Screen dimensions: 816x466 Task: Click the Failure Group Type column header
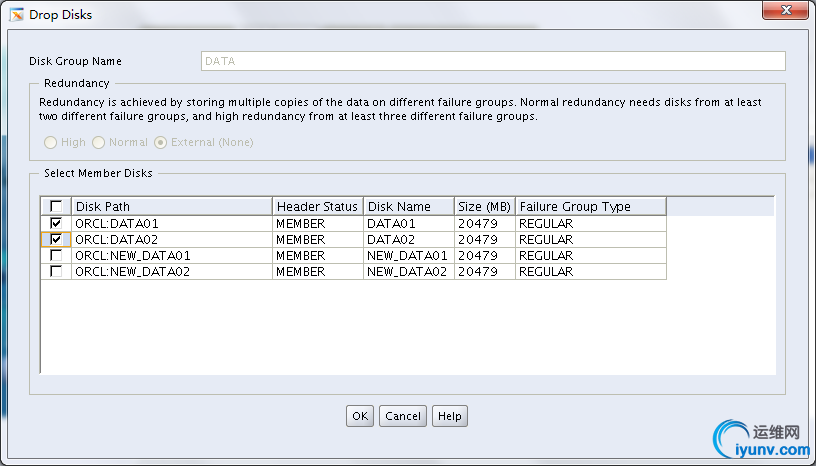tap(590, 206)
